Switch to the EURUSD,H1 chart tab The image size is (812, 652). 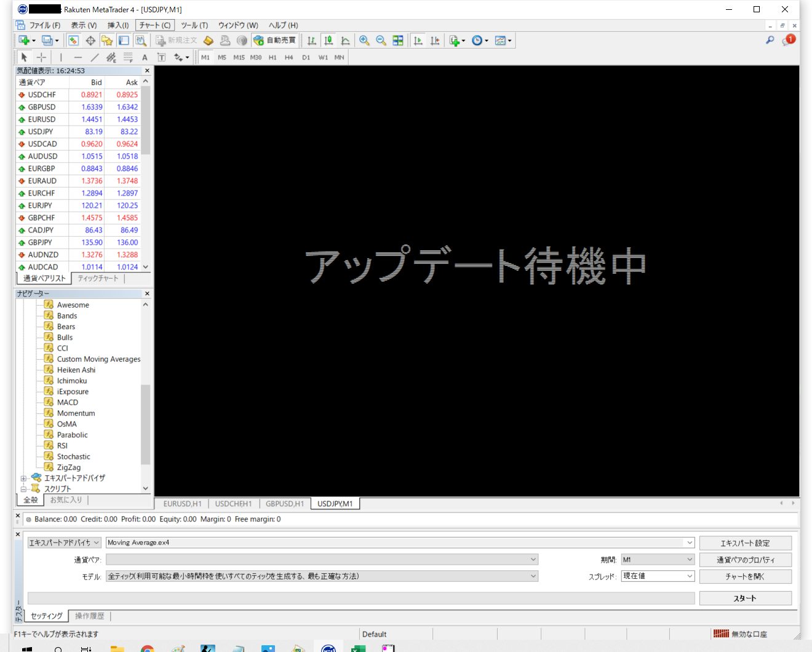(x=182, y=504)
